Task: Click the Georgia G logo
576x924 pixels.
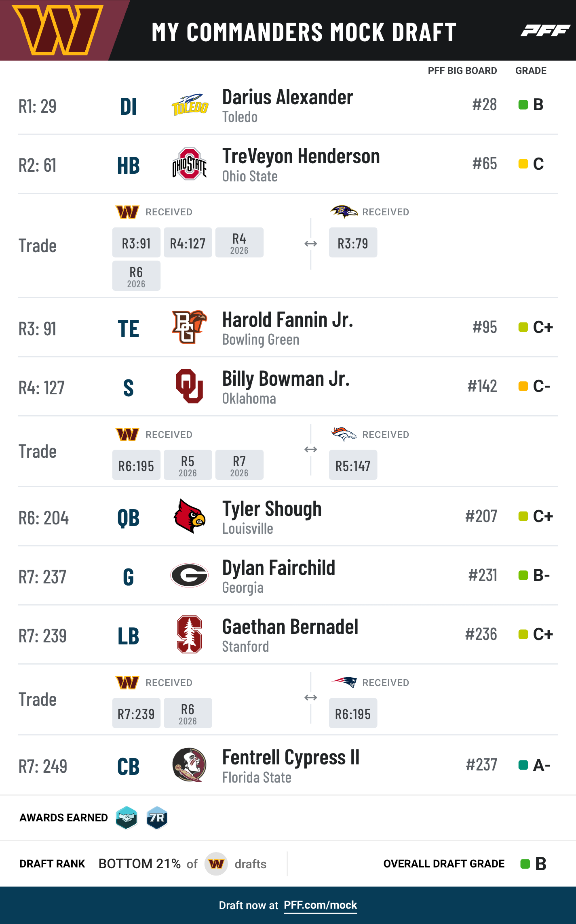Action: [190, 575]
